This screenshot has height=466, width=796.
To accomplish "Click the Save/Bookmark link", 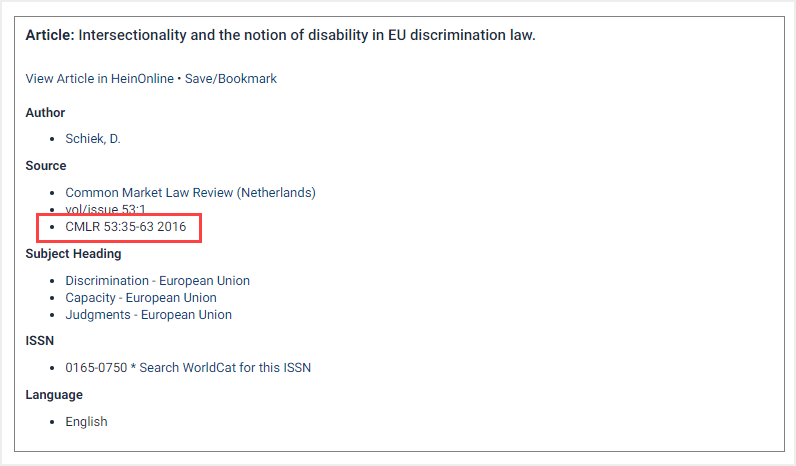I will [x=230, y=79].
